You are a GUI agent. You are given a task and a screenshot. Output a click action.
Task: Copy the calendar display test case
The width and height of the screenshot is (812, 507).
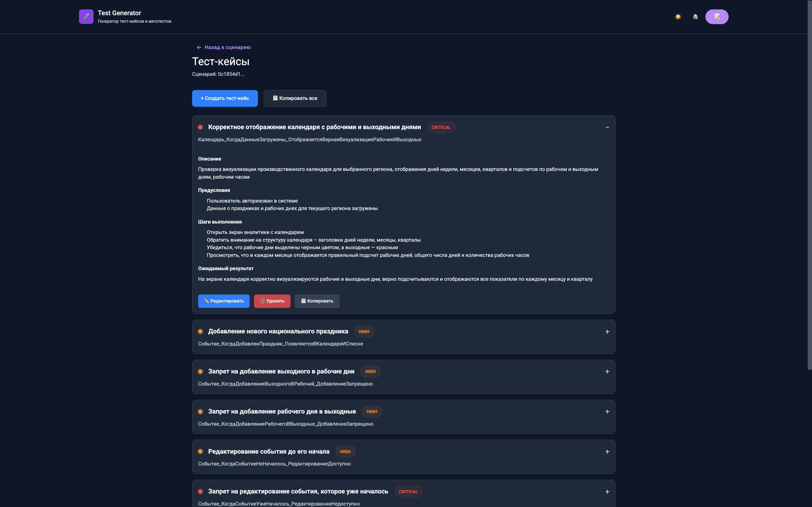pyautogui.click(x=317, y=301)
